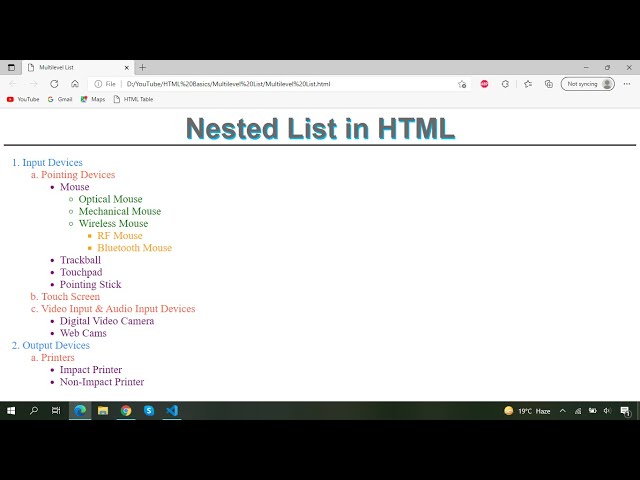
Task: Click the 'Input Devices' list item
Action: click(52, 162)
